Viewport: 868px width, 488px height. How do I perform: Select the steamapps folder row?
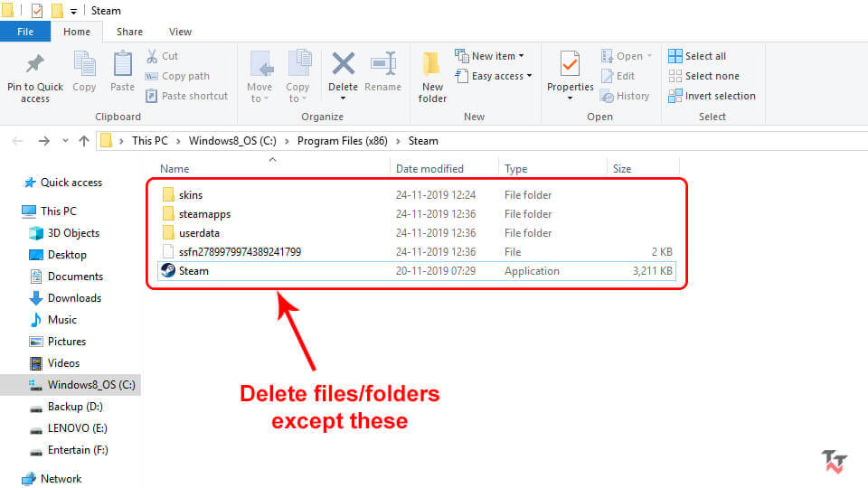click(418, 214)
